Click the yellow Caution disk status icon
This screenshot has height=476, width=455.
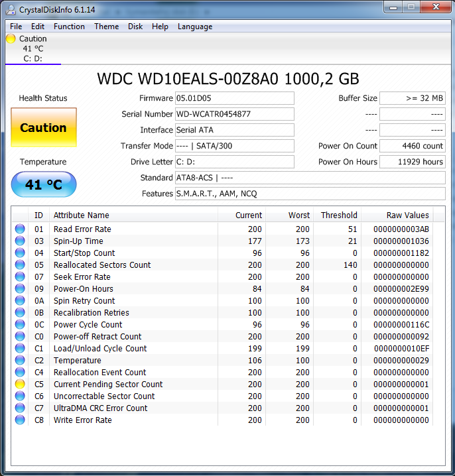point(11,39)
